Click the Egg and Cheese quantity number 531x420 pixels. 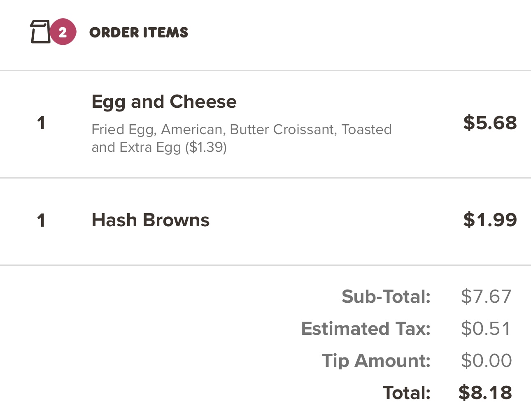(41, 123)
